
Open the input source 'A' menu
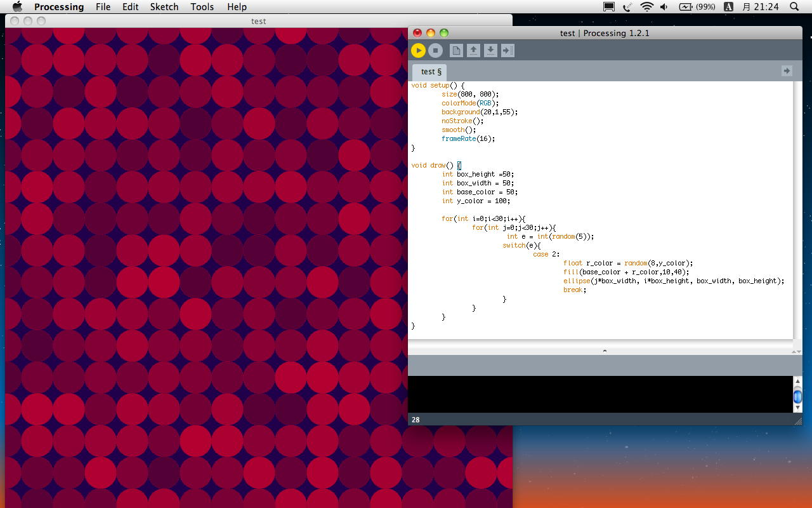[x=729, y=7]
